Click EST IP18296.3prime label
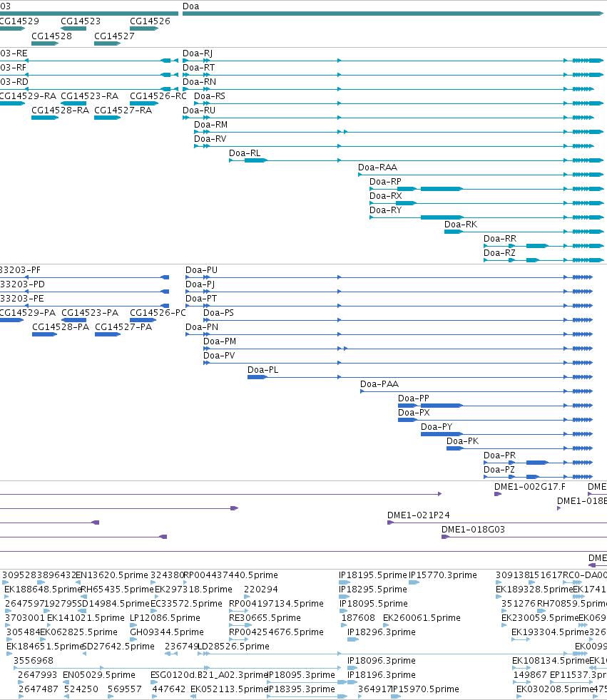607x700 pixels. click(x=382, y=633)
